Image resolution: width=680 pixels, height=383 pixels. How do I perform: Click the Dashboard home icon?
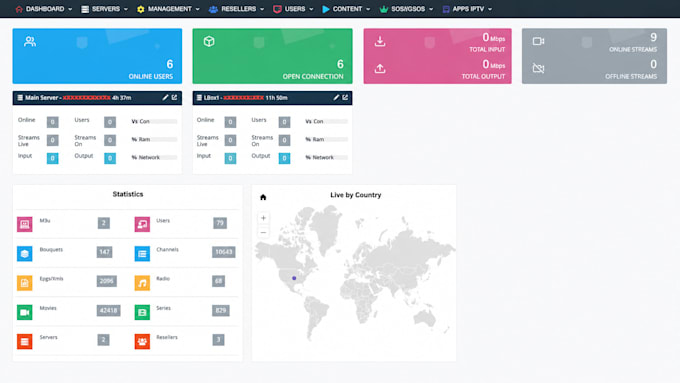pyautogui.click(x=19, y=9)
